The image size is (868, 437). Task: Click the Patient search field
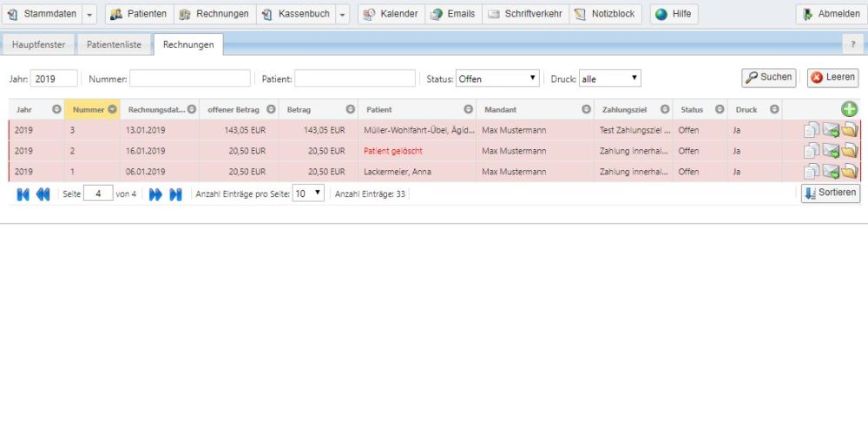(355, 79)
